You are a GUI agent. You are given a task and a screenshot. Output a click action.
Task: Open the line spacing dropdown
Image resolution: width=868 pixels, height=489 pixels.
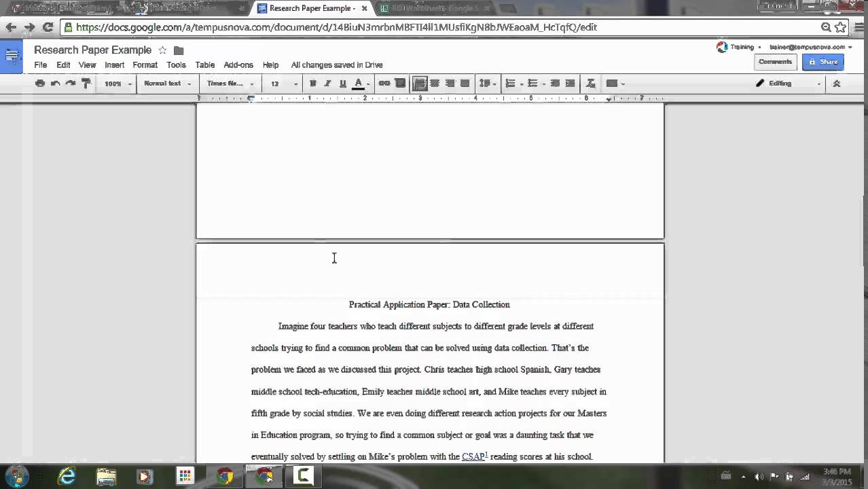(488, 84)
